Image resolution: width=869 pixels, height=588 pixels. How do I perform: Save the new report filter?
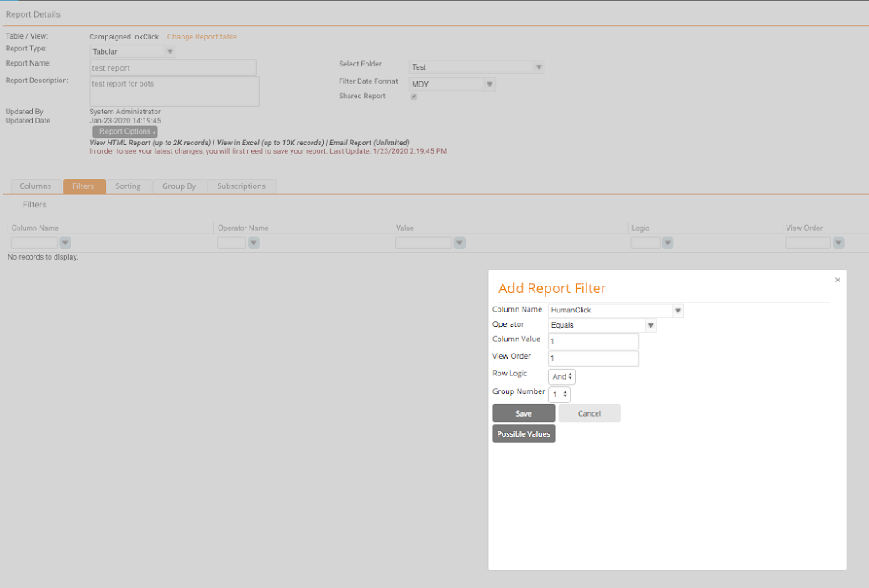(x=523, y=412)
